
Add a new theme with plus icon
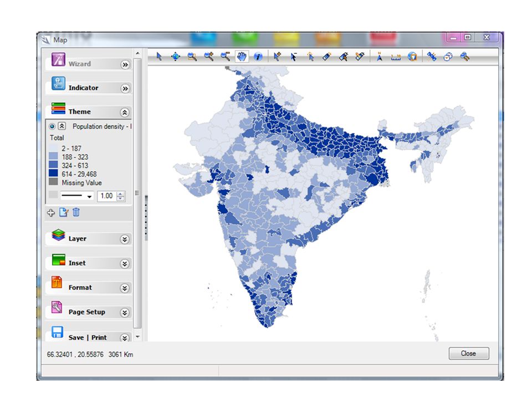(x=51, y=213)
